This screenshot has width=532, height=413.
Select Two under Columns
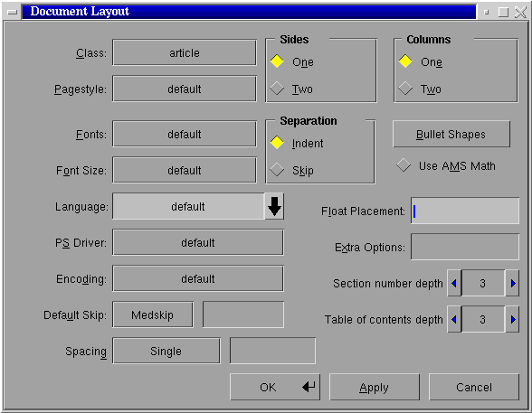point(420,89)
